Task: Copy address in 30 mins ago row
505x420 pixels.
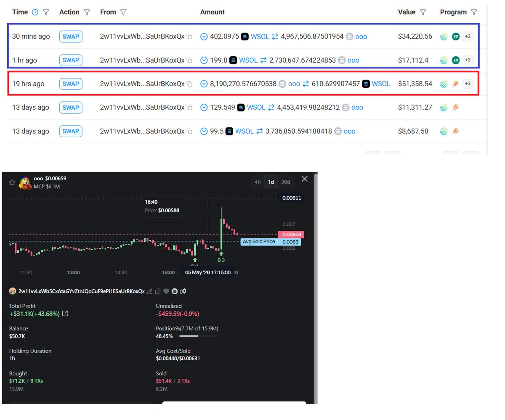Action: [190, 37]
